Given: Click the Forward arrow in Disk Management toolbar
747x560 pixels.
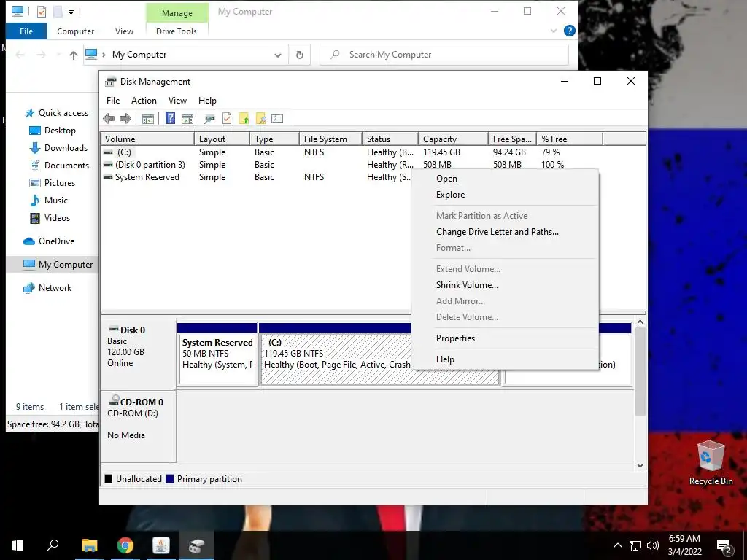Looking at the screenshot, I should tap(125, 119).
